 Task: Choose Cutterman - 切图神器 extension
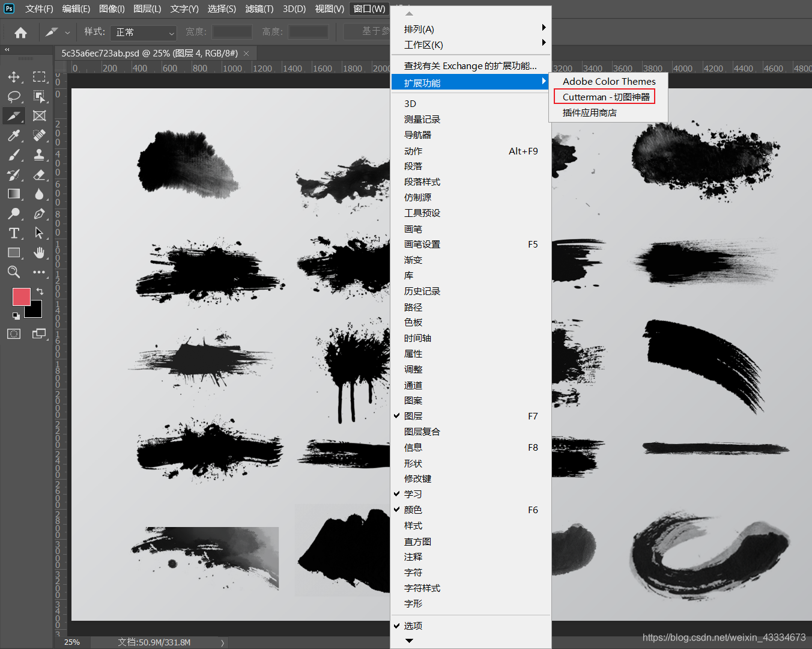coord(605,97)
